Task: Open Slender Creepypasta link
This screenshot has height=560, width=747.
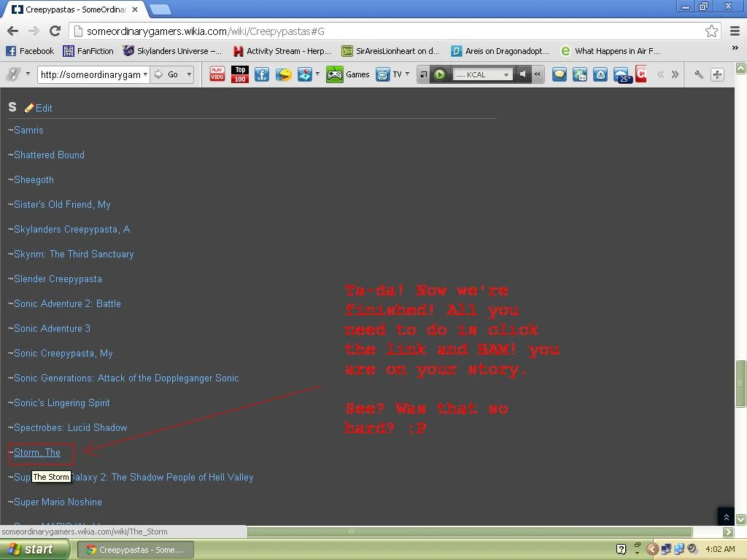Action: [58, 279]
